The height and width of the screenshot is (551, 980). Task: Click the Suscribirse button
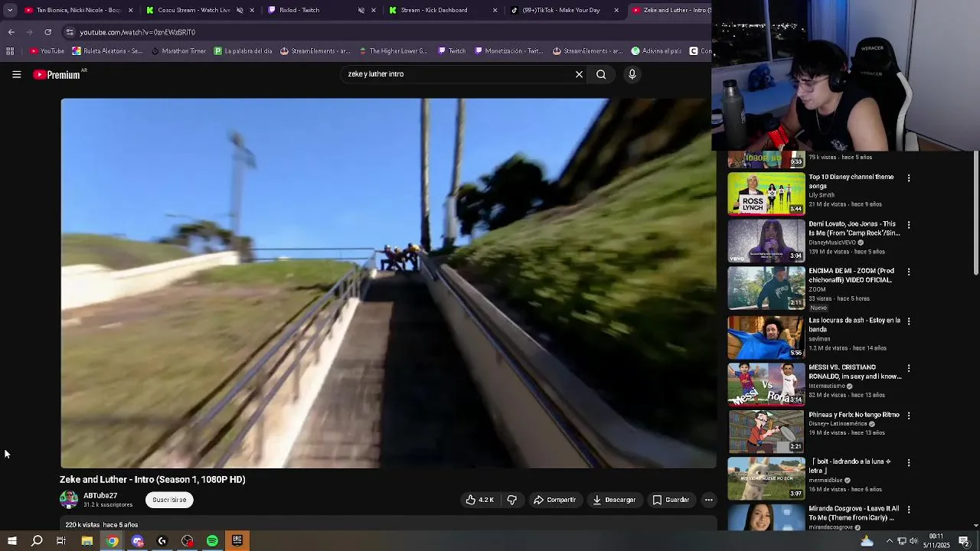coord(169,500)
